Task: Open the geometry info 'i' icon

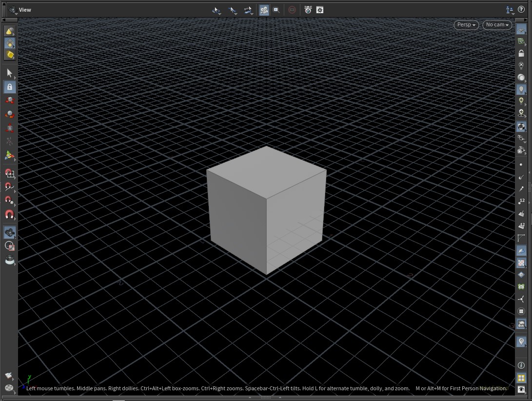Action: click(x=521, y=365)
